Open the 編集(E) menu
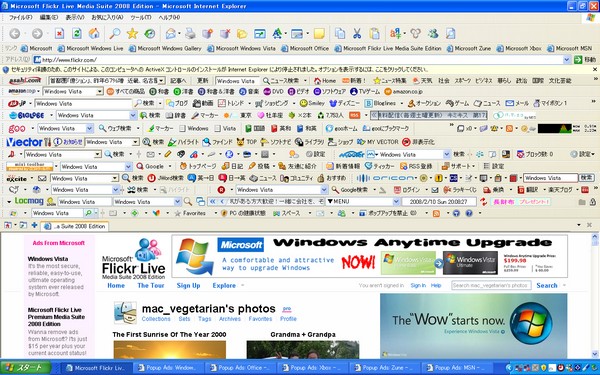600x375 pixels. pos(49,17)
